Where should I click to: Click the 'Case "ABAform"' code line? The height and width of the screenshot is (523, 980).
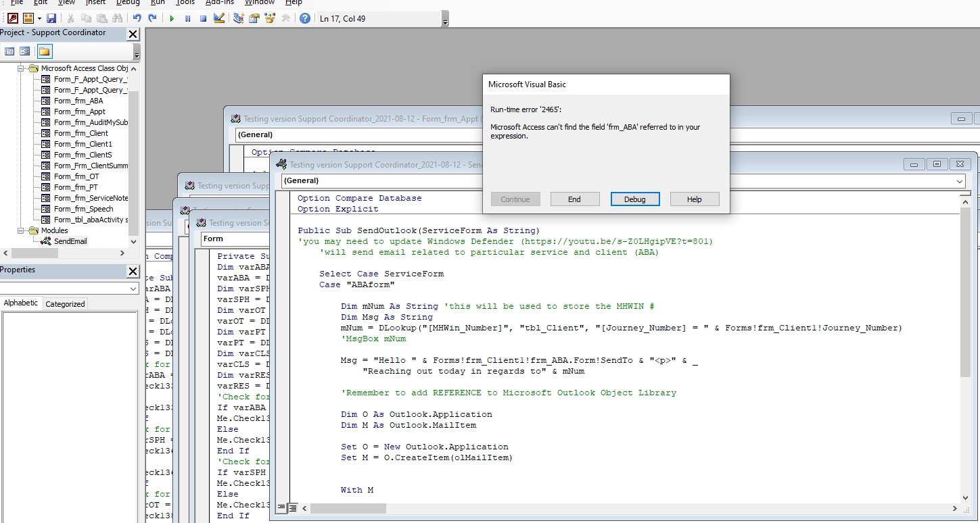tap(357, 284)
